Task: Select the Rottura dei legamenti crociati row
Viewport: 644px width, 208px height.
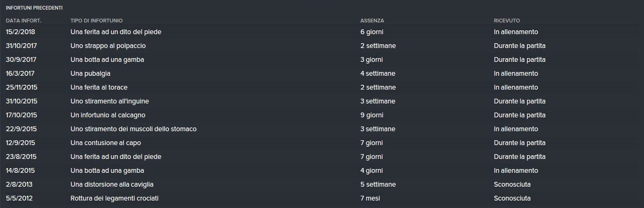Action: point(322,198)
